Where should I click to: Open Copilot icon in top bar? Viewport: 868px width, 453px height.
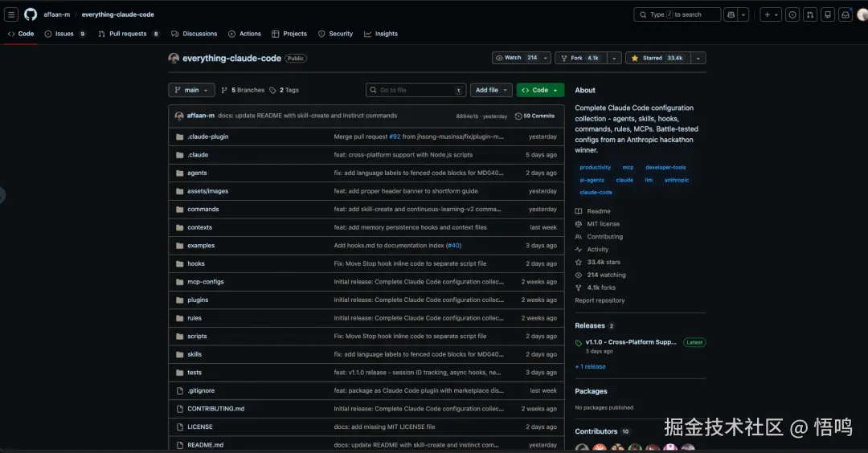731,15
